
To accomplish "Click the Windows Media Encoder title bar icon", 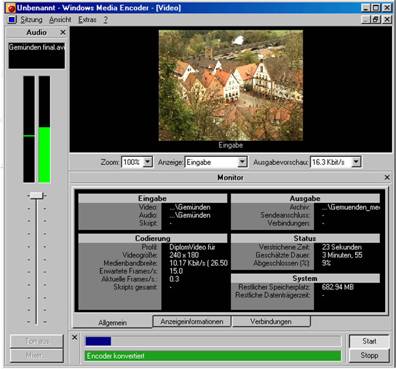I will (10, 8).
